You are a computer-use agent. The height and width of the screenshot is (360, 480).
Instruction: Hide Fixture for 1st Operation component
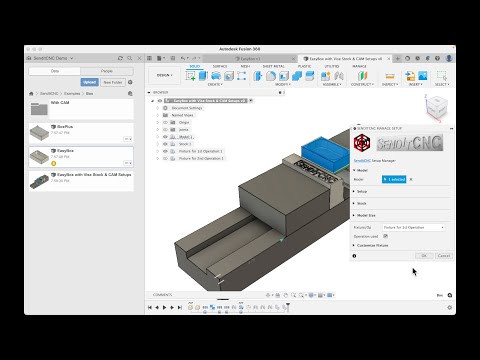coord(165,151)
